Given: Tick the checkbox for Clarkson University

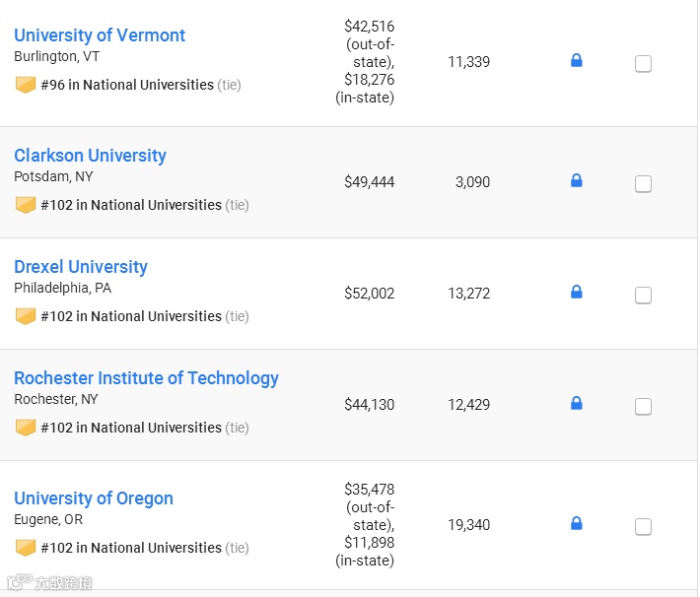Looking at the screenshot, I should coord(643,184).
